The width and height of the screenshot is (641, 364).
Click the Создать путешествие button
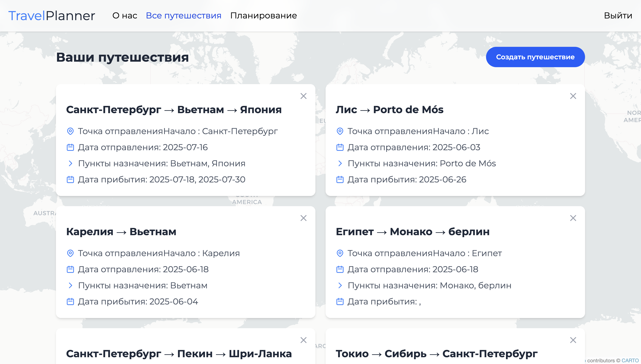click(x=535, y=57)
